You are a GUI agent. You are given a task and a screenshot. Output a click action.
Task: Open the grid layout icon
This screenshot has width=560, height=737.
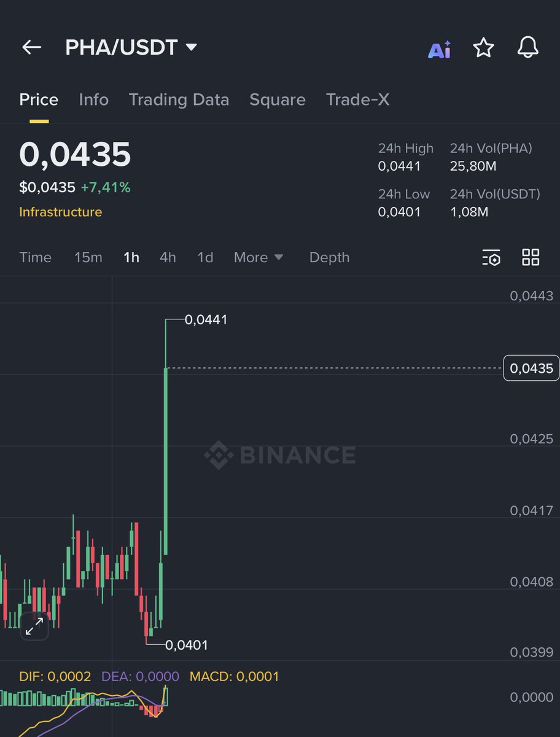531,257
